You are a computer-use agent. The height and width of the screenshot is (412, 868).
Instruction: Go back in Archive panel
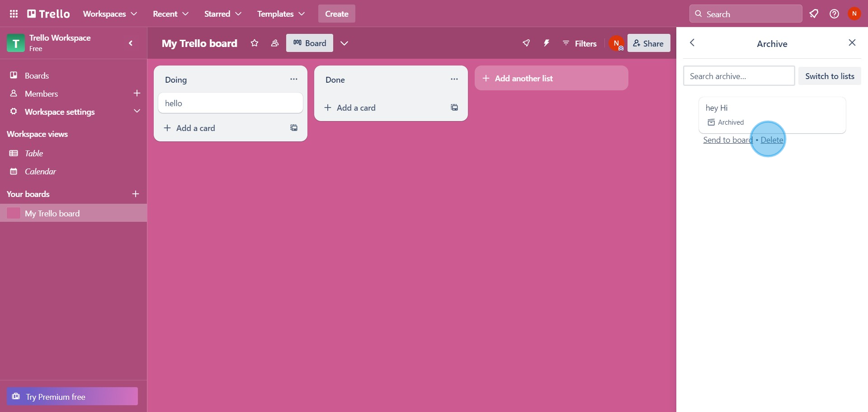click(x=692, y=43)
